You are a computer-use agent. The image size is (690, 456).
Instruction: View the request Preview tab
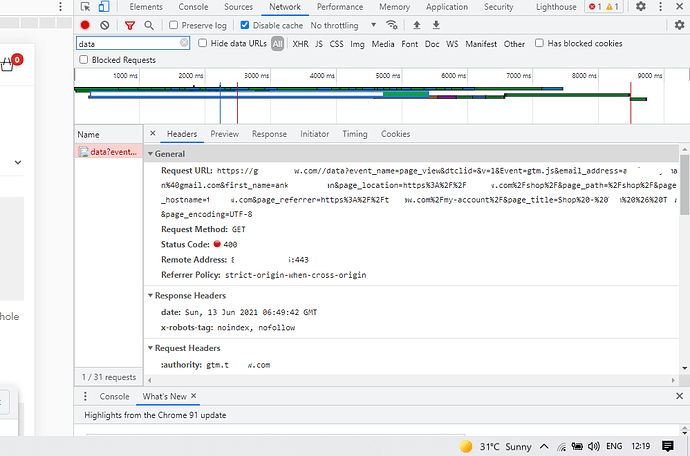click(x=224, y=134)
